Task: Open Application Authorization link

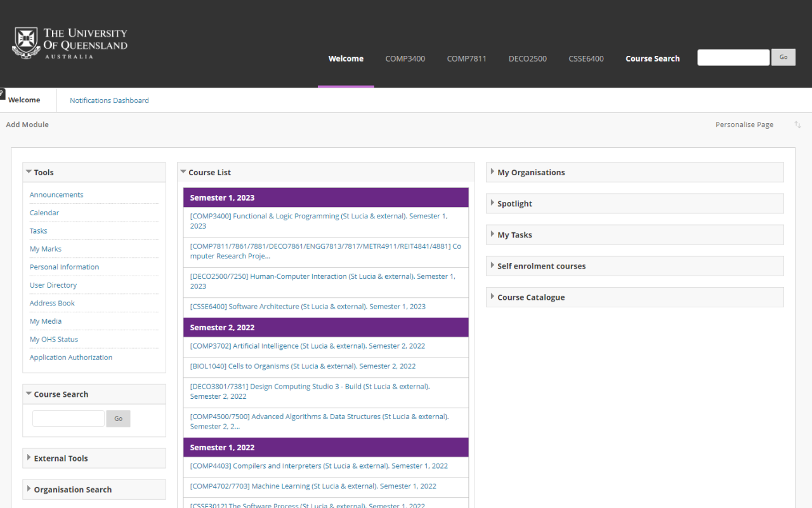Action: tap(71, 358)
